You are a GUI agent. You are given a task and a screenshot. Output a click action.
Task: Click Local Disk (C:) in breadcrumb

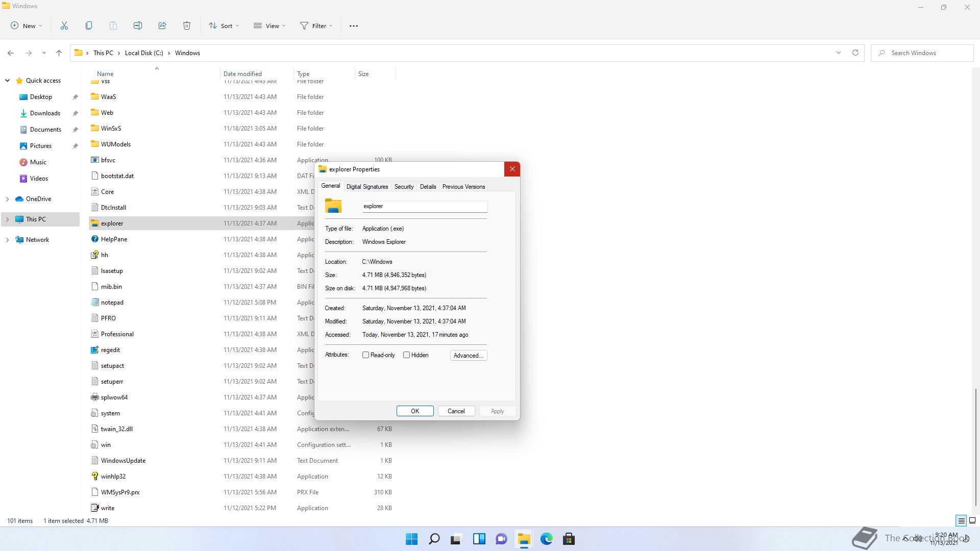[144, 53]
